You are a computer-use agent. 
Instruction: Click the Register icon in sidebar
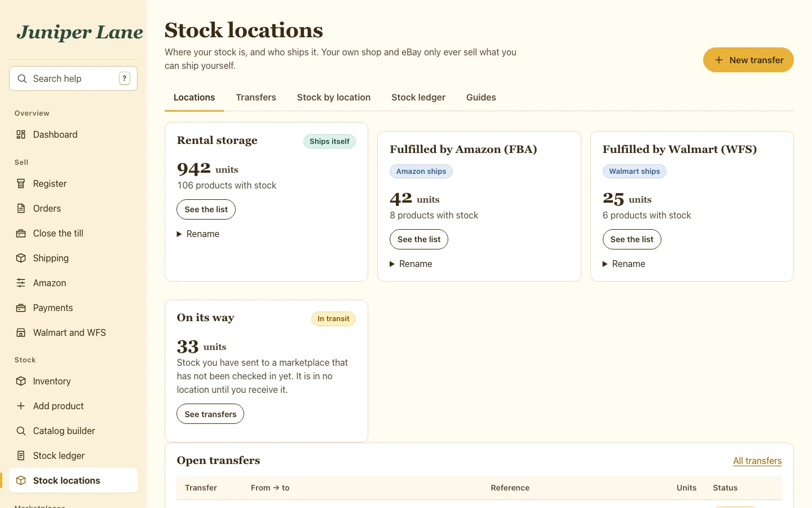coord(21,183)
